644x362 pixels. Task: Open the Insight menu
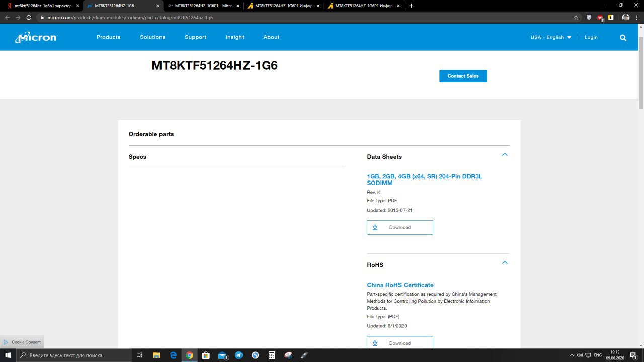[x=234, y=37]
